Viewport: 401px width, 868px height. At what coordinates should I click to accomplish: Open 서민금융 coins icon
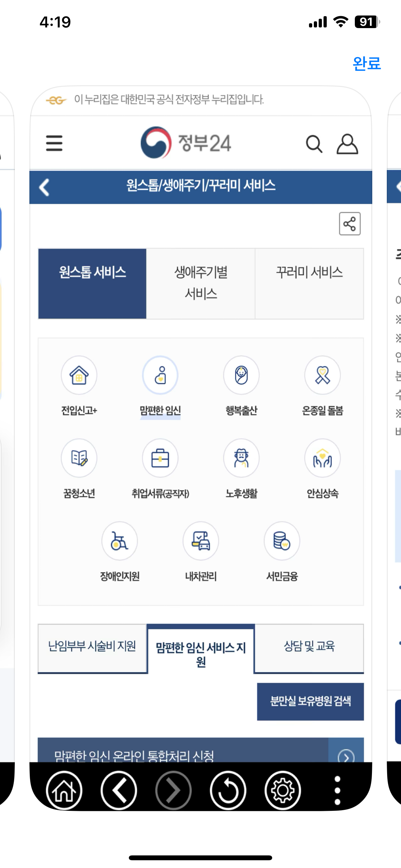point(282,541)
